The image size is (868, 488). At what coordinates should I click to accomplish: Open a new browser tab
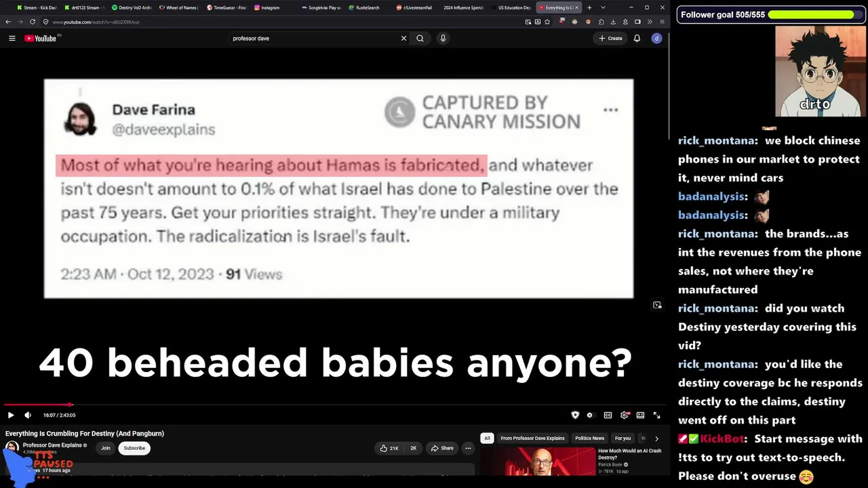[589, 7]
